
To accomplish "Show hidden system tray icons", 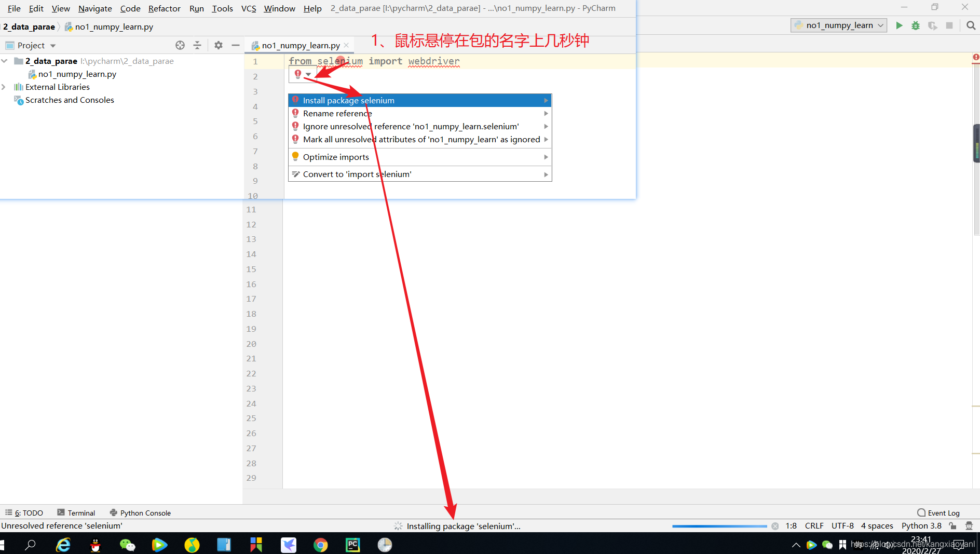I will click(796, 545).
